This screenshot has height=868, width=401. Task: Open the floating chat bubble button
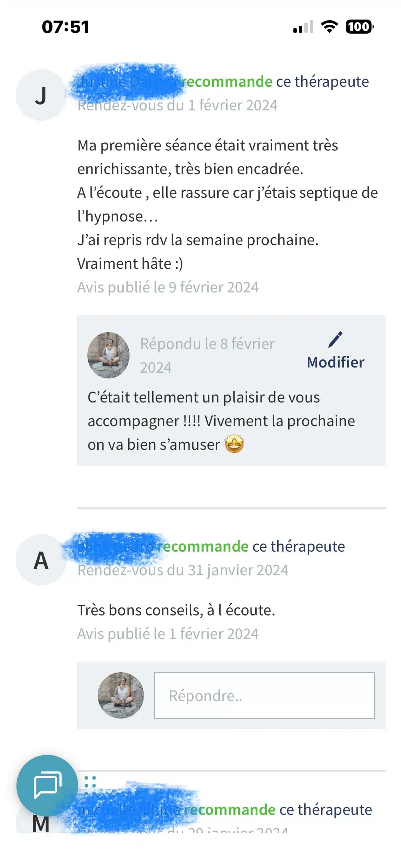coord(47,785)
